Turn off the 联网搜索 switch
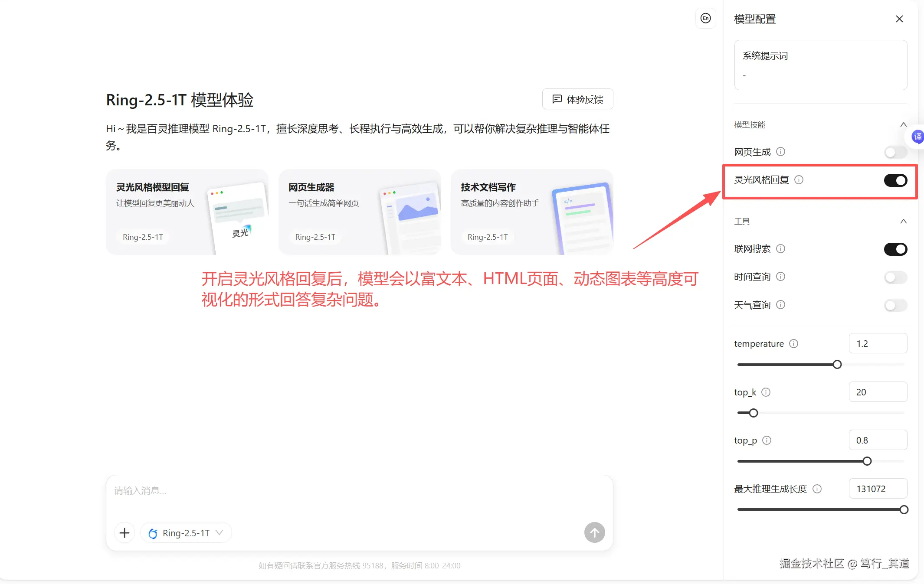The width and height of the screenshot is (924, 584). click(x=895, y=249)
